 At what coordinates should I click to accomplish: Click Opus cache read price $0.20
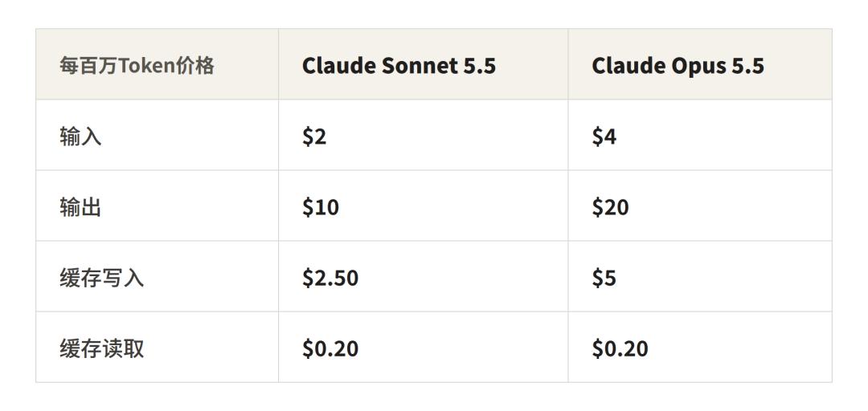[x=620, y=348]
